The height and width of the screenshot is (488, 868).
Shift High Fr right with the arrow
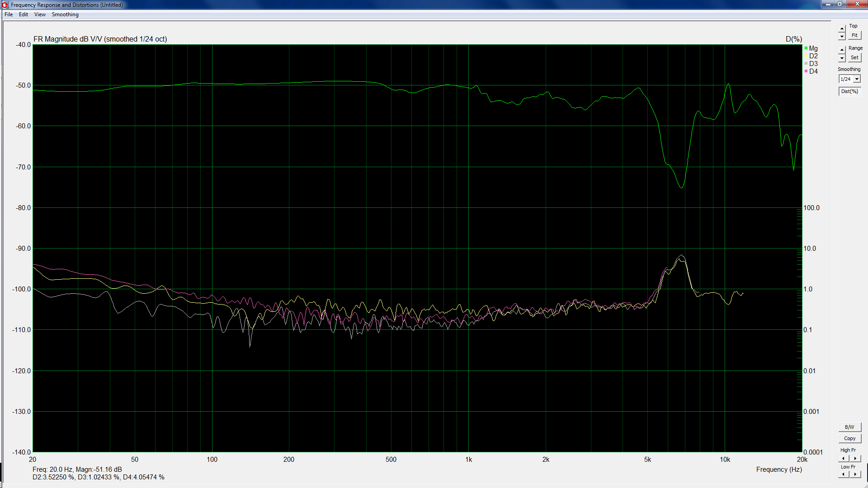tap(855, 458)
